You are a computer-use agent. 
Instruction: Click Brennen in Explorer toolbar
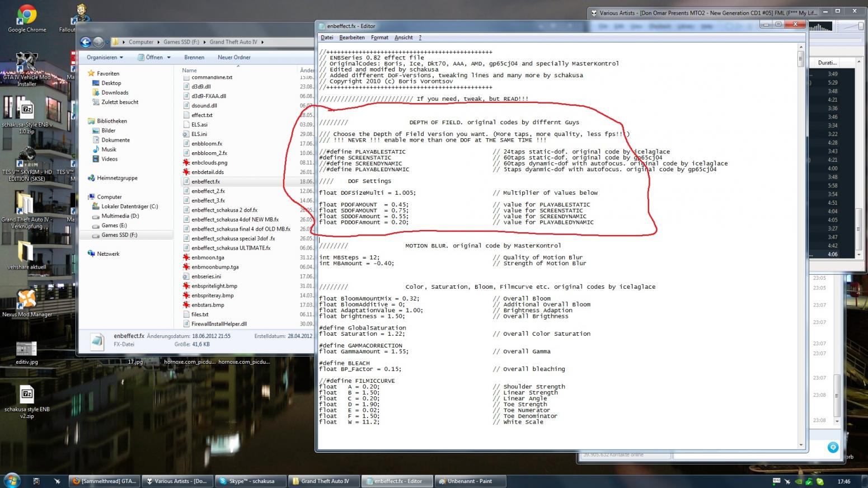coord(194,57)
